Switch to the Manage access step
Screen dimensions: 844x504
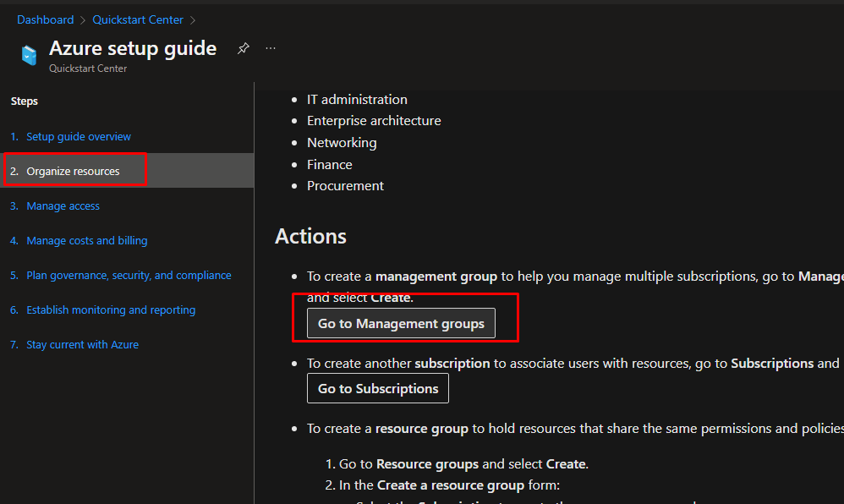pyautogui.click(x=63, y=206)
